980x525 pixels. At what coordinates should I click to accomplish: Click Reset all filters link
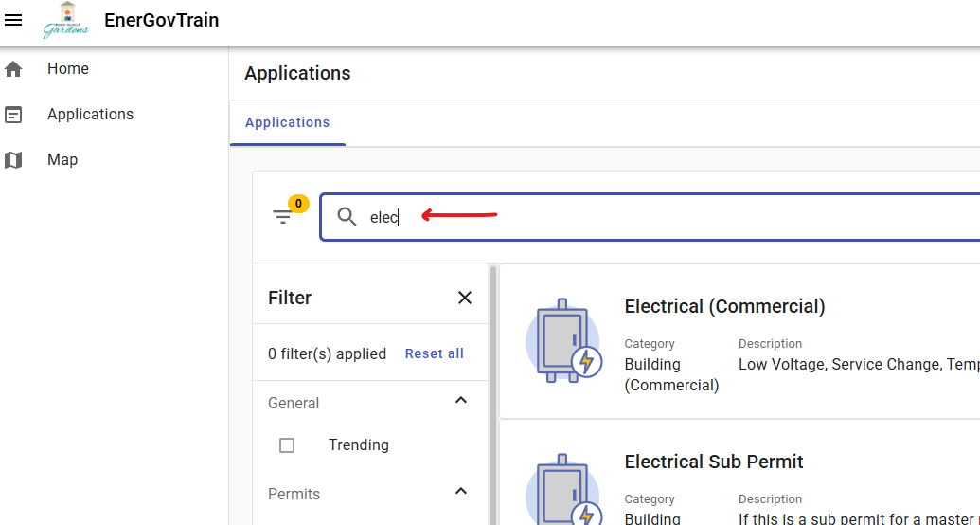pos(434,353)
